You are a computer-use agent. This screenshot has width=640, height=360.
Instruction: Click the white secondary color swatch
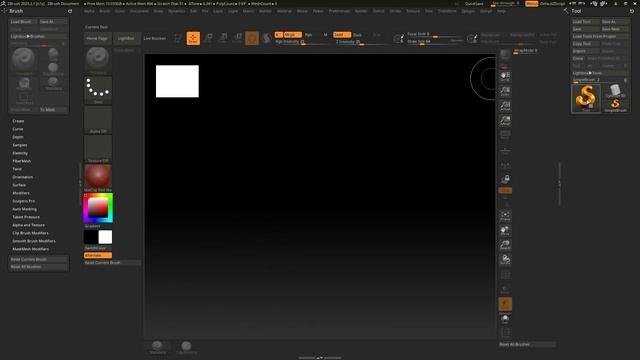(x=105, y=237)
